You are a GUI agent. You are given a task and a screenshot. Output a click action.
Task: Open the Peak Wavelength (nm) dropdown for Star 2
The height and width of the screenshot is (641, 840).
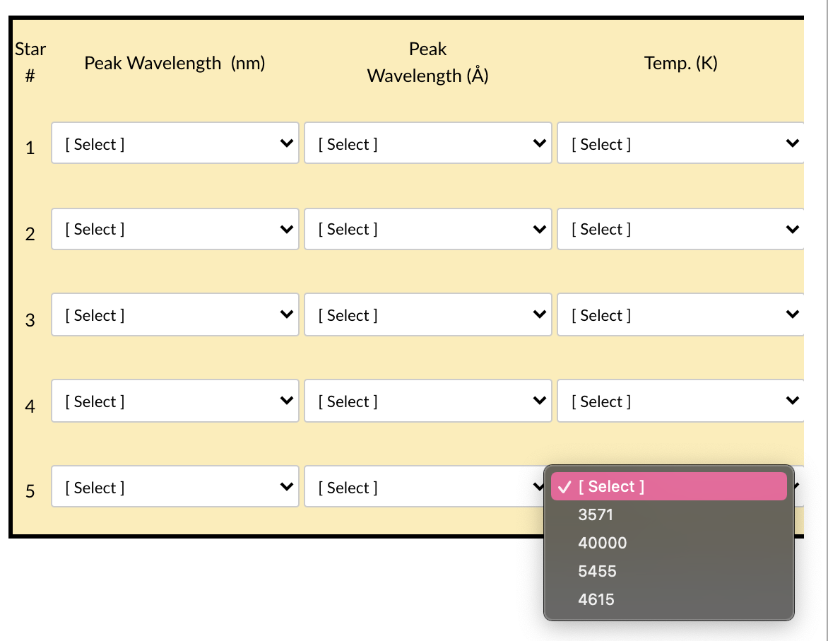tap(174, 229)
